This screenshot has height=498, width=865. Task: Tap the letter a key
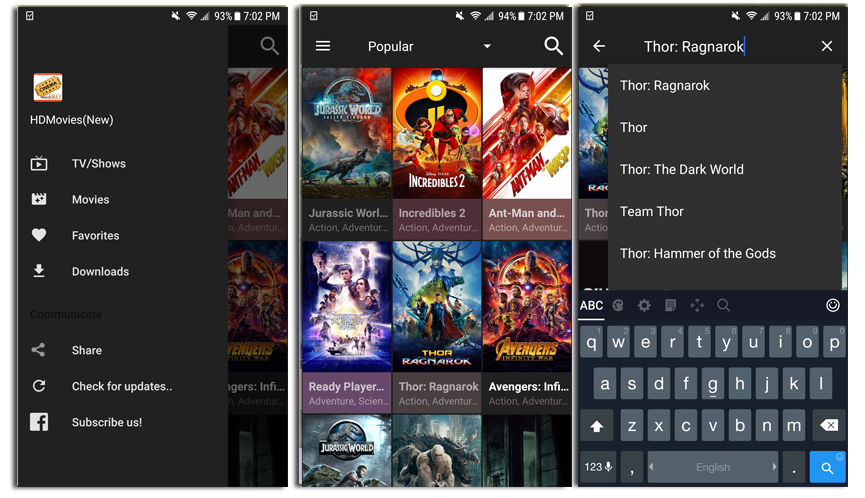click(605, 383)
